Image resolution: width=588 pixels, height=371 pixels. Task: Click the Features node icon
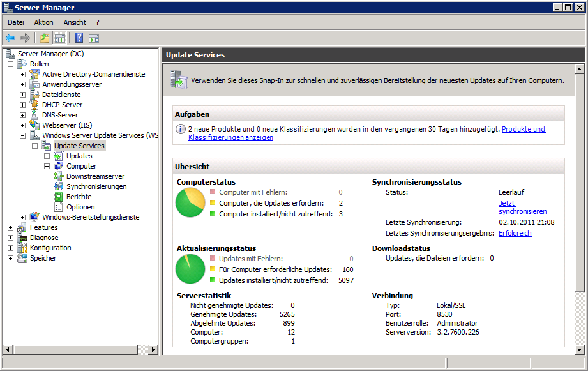click(x=22, y=227)
